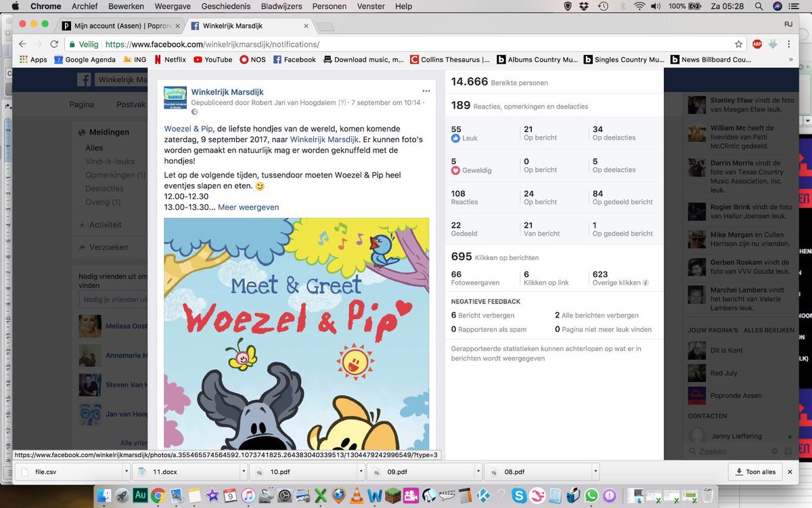812x508 pixels.
Task: Open the Netflix bookmark
Action: 169,60
